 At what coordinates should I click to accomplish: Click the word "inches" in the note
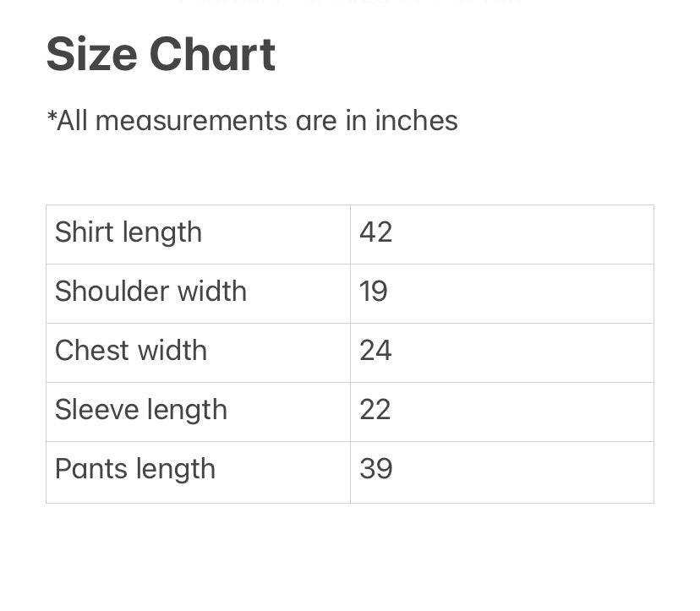click(x=416, y=121)
